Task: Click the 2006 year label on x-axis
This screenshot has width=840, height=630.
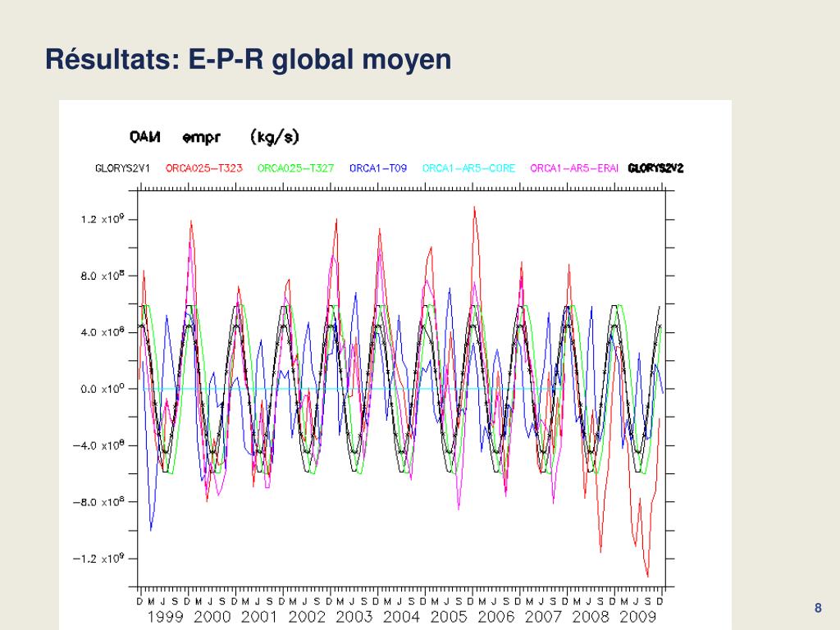Action: click(x=496, y=617)
